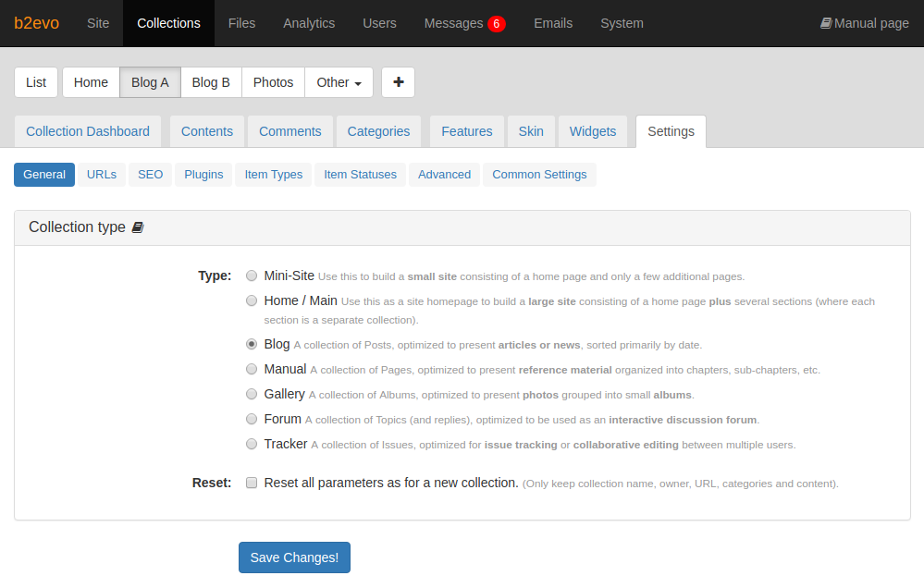Click the Save Changes! button

point(295,557)
